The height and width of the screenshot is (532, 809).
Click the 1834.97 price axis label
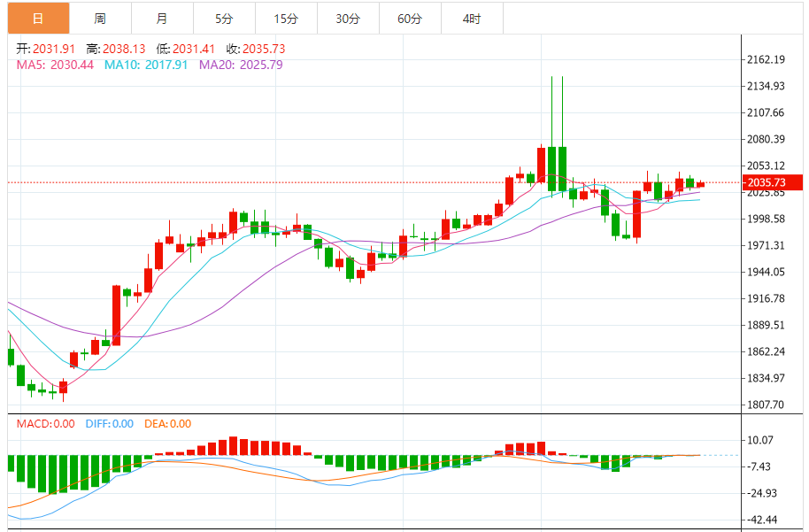pyautogui.click(x=766, y=378)
